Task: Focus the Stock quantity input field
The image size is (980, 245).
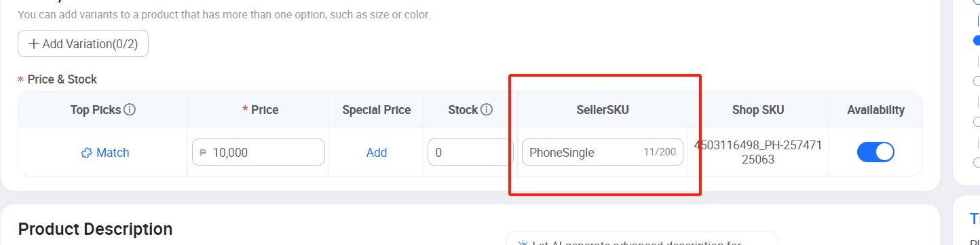Action: [470, 152]
